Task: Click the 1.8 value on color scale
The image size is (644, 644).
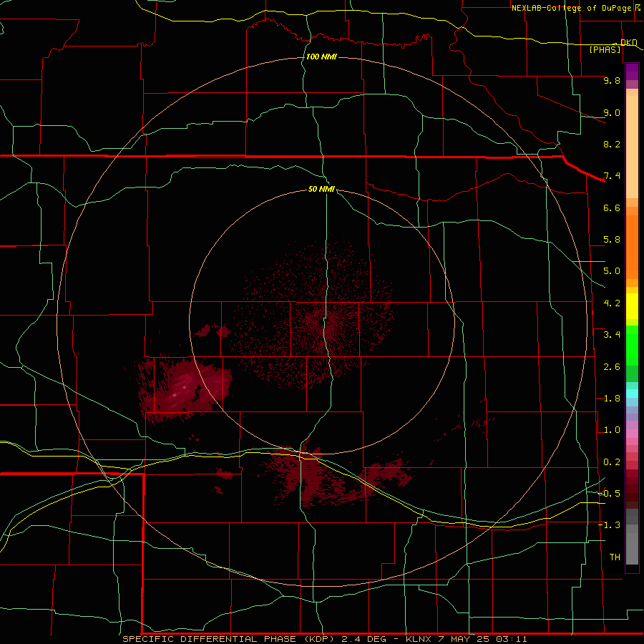Action: point(612,399)
